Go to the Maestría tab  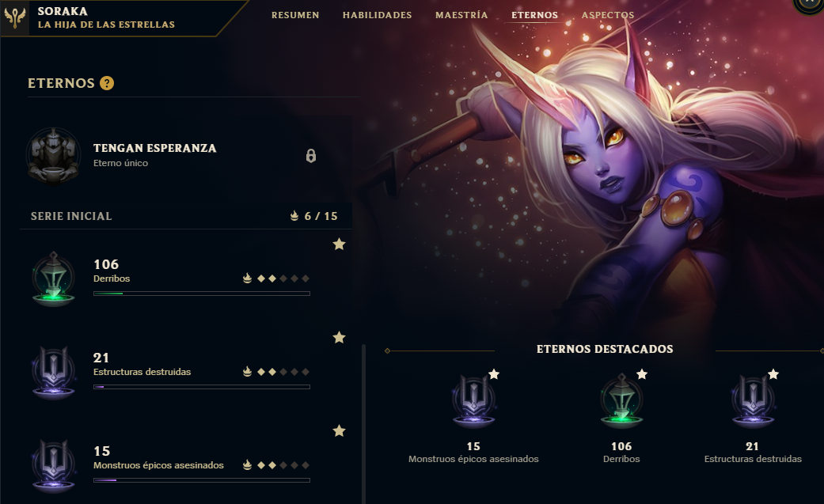click(x=461, y=15)
